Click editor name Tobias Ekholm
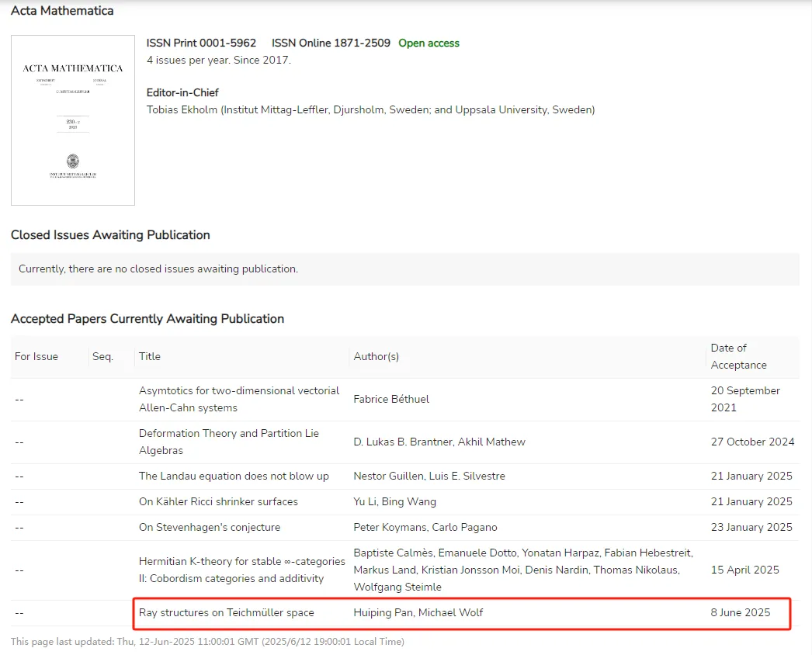This screenshot has width=812, height=655. click(x=182, y=109)
